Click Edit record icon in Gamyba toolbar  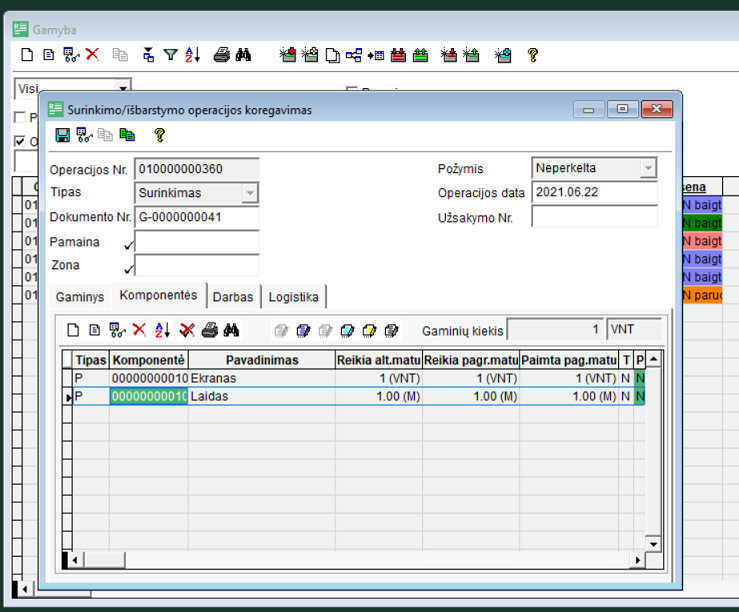49,55
